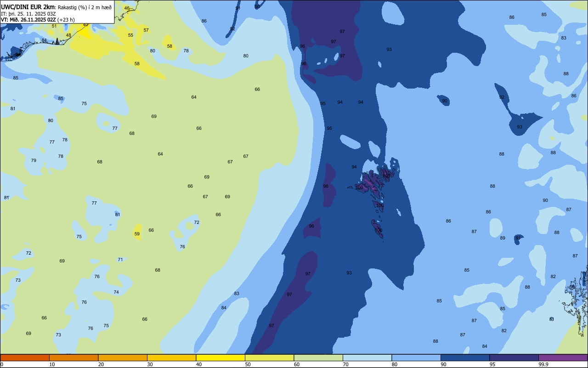The image size is (588, 368).
Task: Click the humidity value '59' in the yellow patch
Action: coord(137,234)
